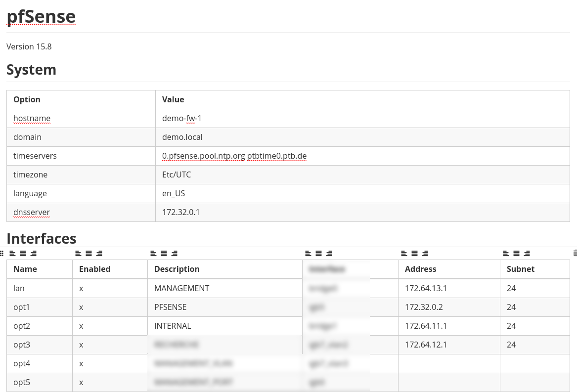Click the 172.32.0.1 DNS value
This screenshot has width=577, height=392.
coord(180,212)
